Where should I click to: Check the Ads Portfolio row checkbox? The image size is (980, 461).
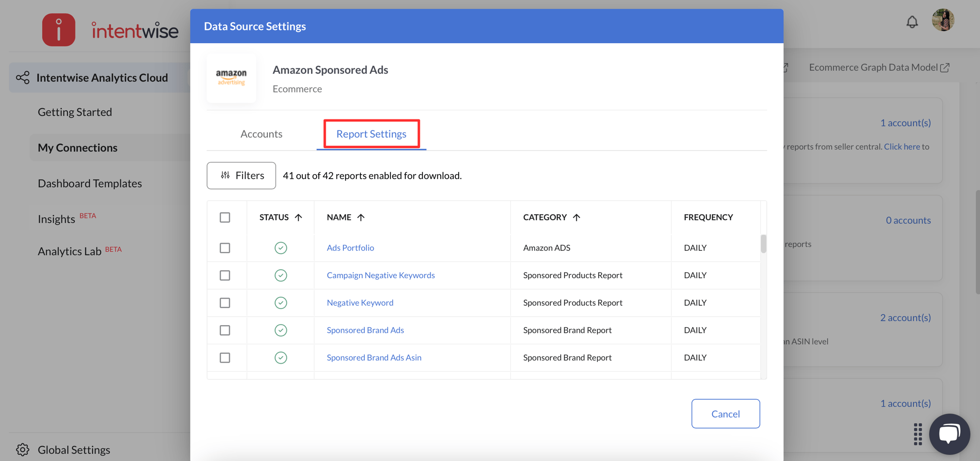point(225,247)
